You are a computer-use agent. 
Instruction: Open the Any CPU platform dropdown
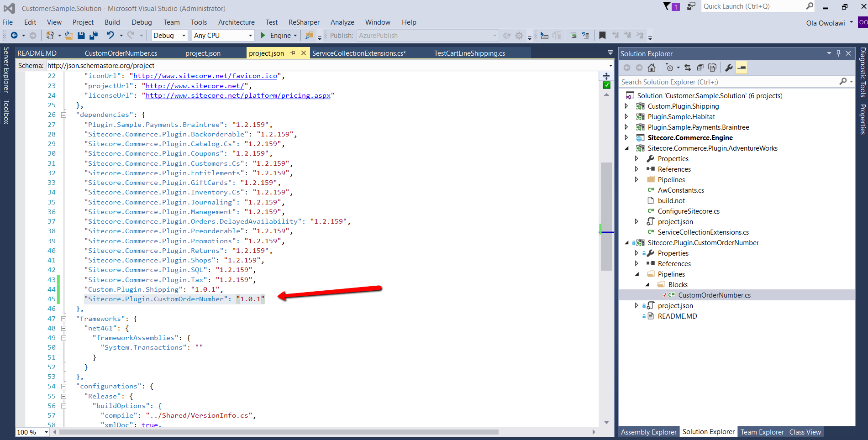click(250, 35)
